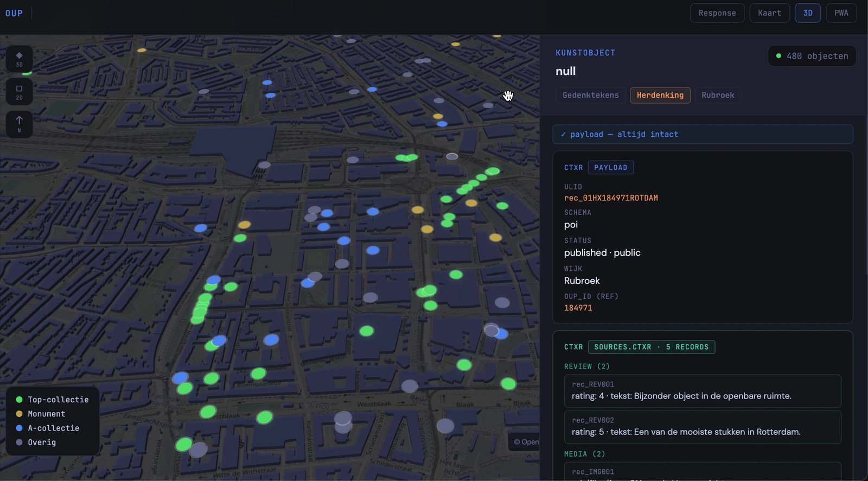This screenshot has height=481, width=868.
Task: Reset map orientation to north
Action: coord(19,124)
